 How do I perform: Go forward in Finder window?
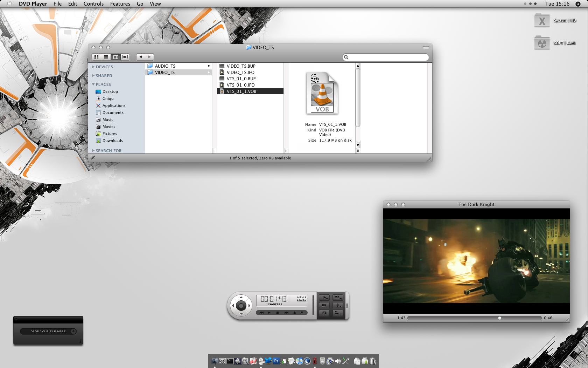coord(149,57)
